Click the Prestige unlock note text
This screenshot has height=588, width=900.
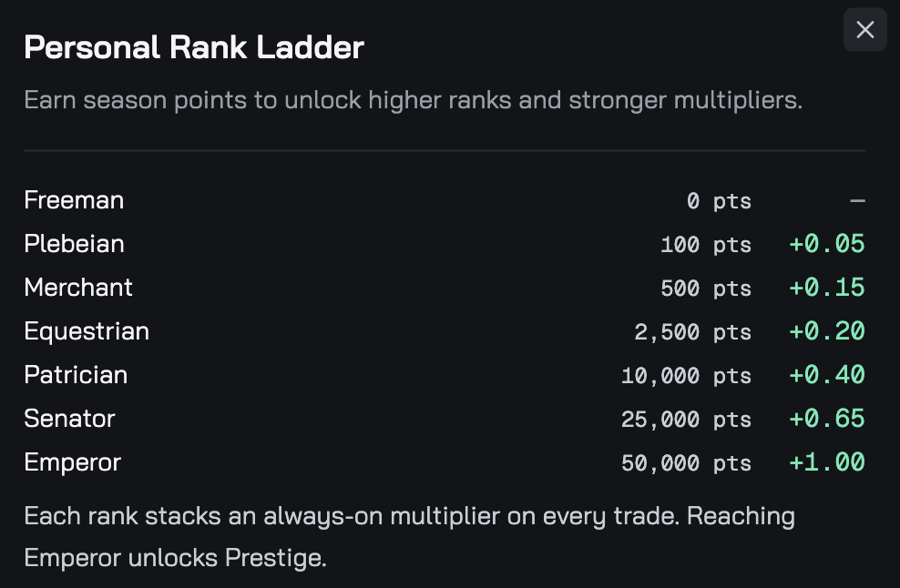(410, 537)
